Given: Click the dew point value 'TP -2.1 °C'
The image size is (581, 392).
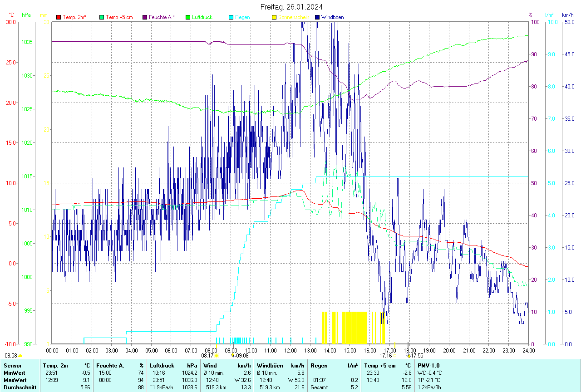Looking at the screenshot, I should [x=429, y=380].
